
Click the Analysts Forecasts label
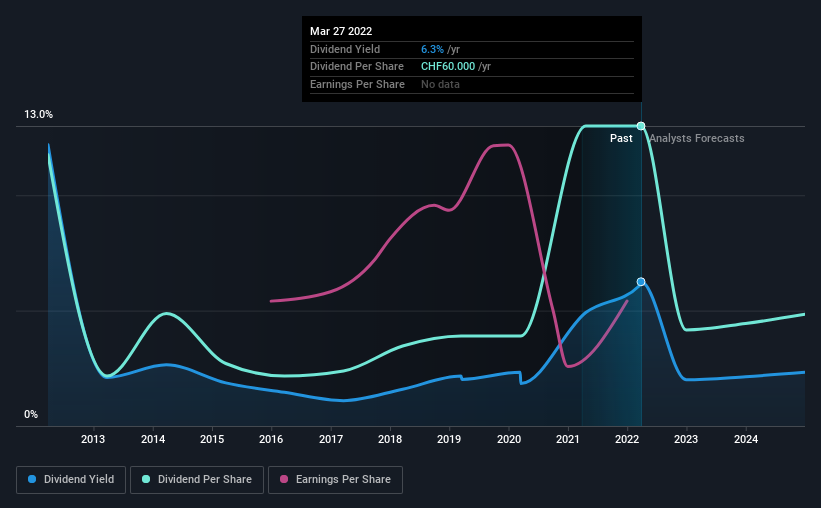pos(697,138)
